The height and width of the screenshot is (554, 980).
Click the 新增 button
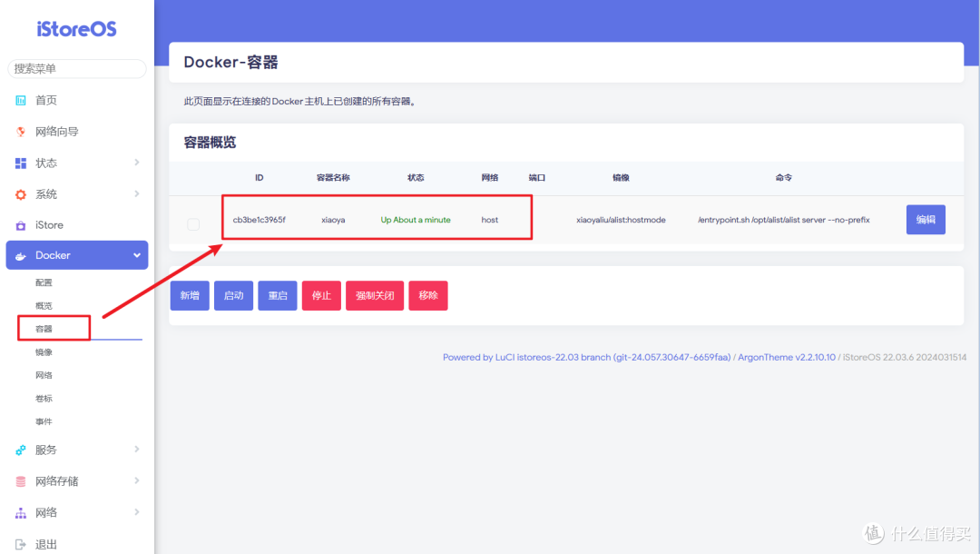[190, 295]
